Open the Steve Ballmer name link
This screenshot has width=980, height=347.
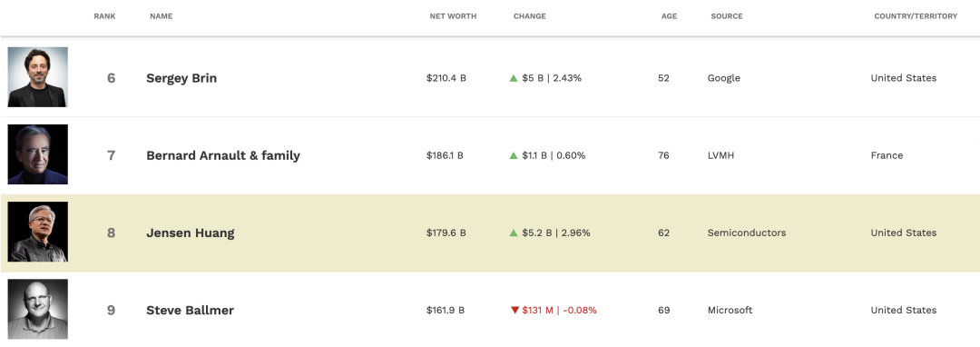pos(190,310)
